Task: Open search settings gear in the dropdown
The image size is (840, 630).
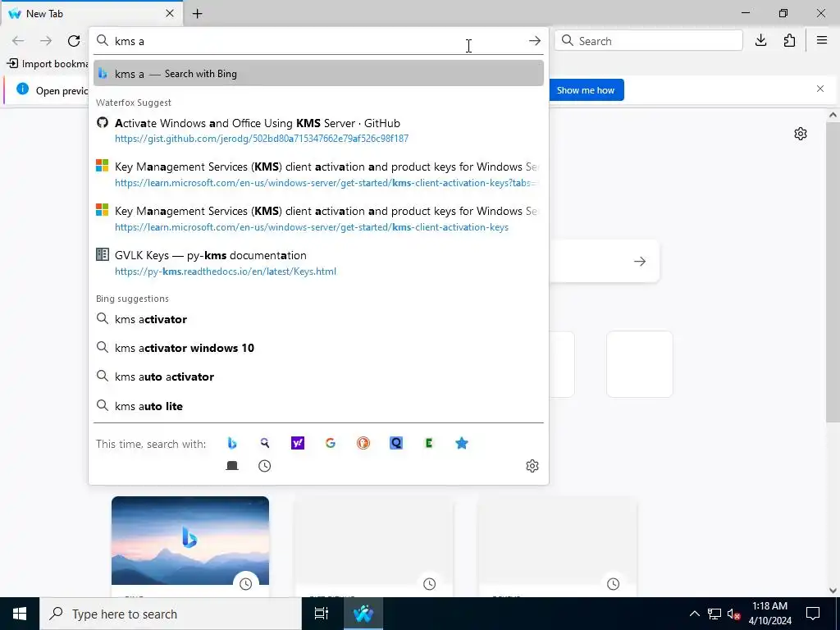Action: [532, 466]
